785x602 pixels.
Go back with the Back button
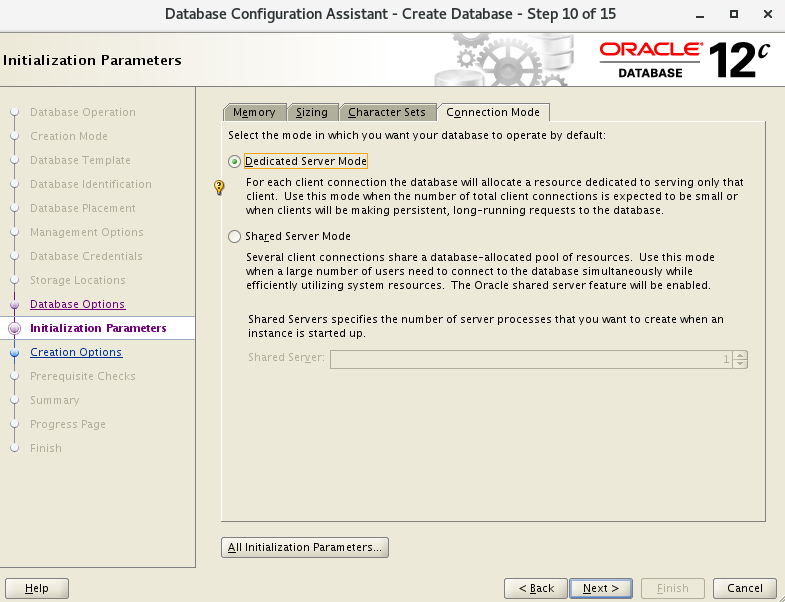click(x=536, y=588)
